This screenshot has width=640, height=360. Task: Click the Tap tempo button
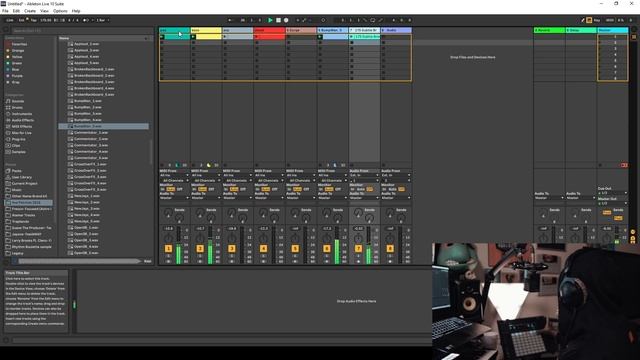(33, 20)
